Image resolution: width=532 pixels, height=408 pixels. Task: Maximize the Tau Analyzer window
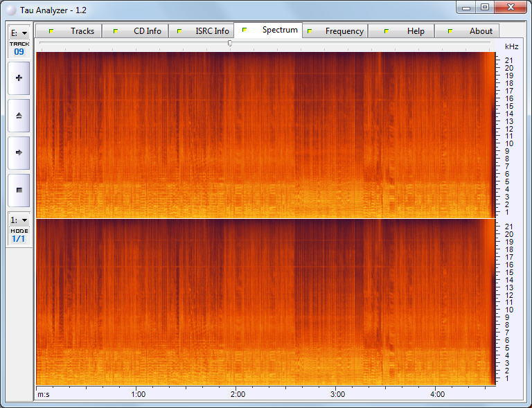[485, 8]
